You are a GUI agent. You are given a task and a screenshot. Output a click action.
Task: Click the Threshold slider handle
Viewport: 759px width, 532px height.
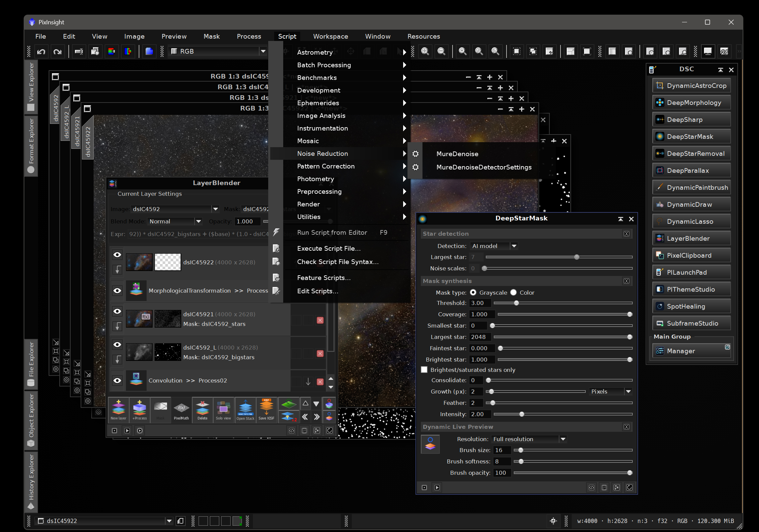(x=516, y=303)
